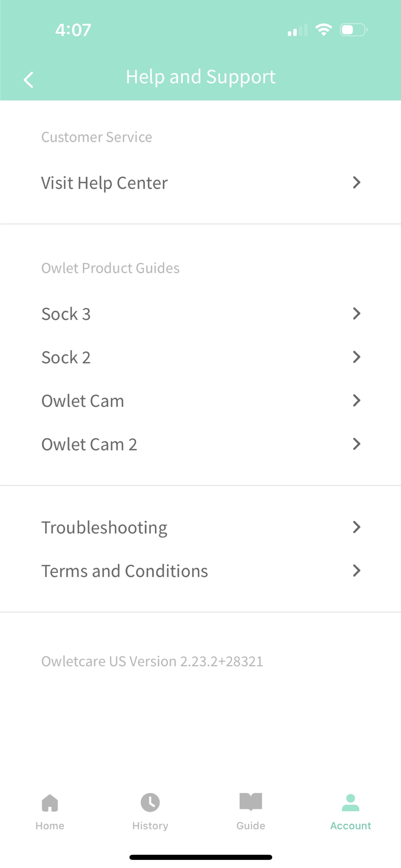Tap the battery status icon

[x=354, y=30]
